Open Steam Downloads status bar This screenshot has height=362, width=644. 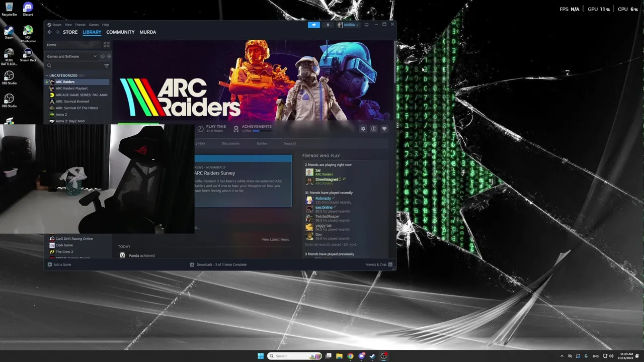218,264
